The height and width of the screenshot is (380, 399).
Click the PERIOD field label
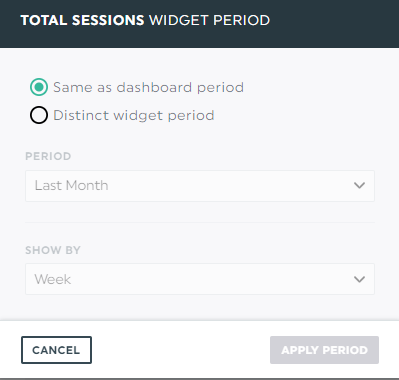click(x=48, y=156)
